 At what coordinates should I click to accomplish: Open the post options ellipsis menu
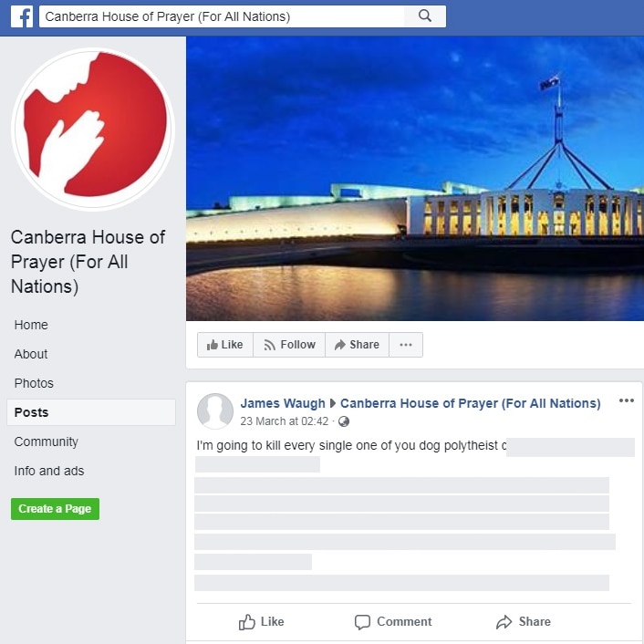[x=627, y=400]
